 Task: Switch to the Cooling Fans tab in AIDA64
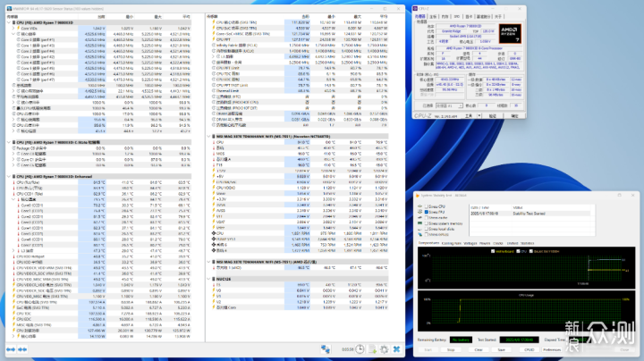tap(452, 243)
